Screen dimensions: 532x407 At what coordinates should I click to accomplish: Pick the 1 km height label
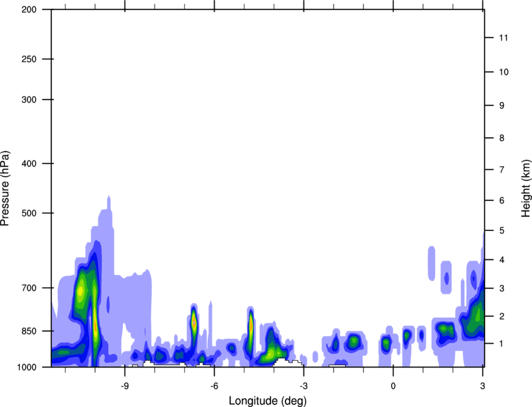[x=502, y=344]
